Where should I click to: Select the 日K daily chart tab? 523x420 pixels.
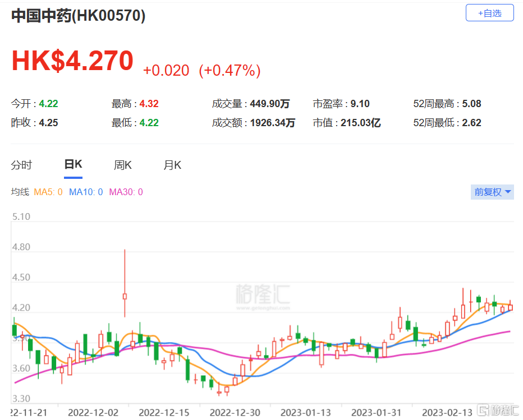tap(73, 164)
